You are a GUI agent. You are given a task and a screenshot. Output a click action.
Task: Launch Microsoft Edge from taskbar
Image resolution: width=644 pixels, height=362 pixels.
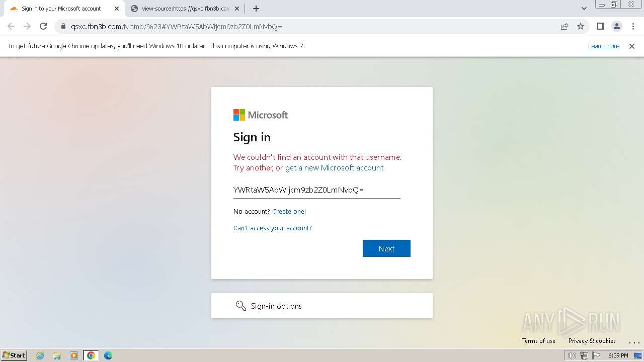(x=108, y=355)
